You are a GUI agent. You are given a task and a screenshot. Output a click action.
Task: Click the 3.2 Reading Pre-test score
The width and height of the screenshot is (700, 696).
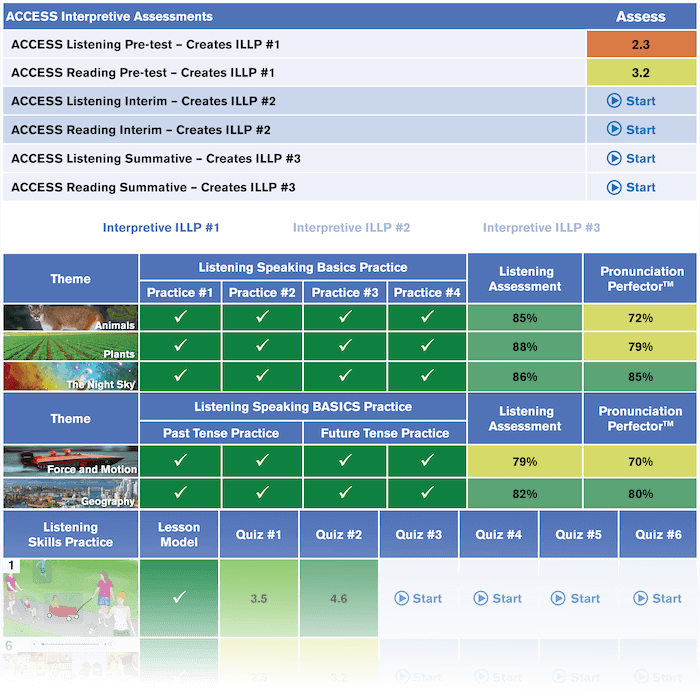641,72
